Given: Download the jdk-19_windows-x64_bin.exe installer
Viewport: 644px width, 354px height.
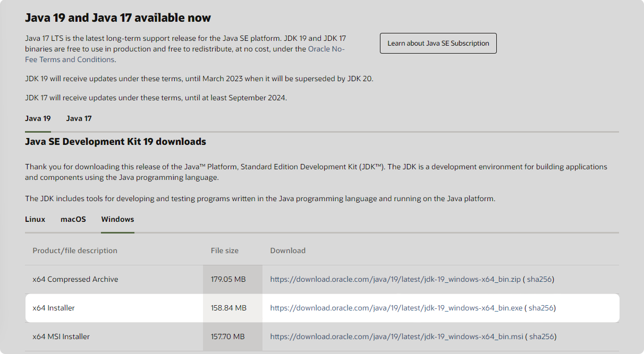Looking at the screenshot, I should (x=396, y=308).
